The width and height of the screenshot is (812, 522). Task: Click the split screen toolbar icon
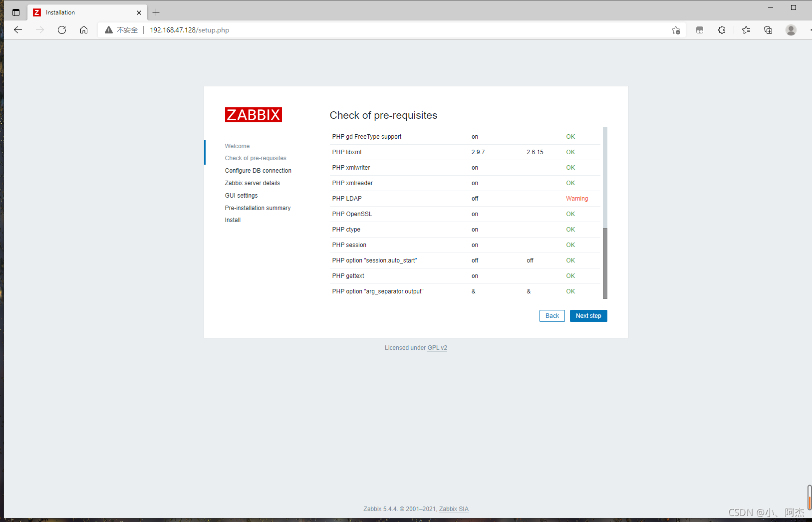point(700,30)
